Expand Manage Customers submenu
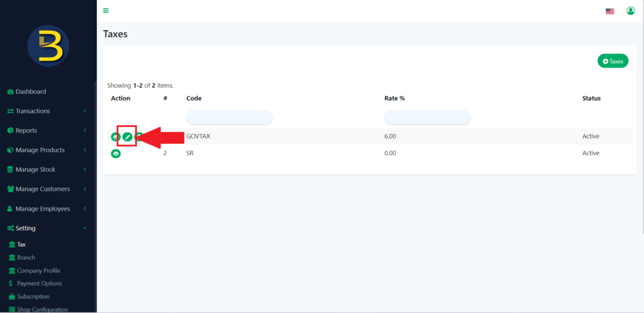 (42, 189)
